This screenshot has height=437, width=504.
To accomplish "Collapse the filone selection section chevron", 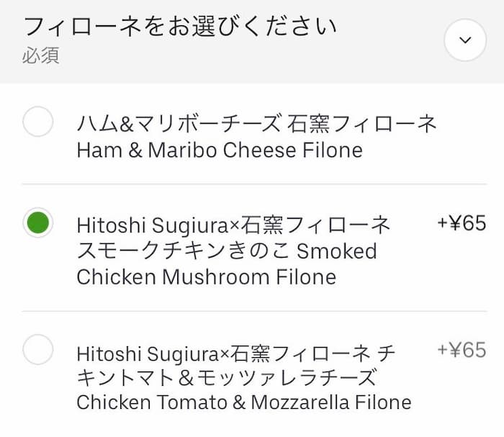I will click(465, 40).
